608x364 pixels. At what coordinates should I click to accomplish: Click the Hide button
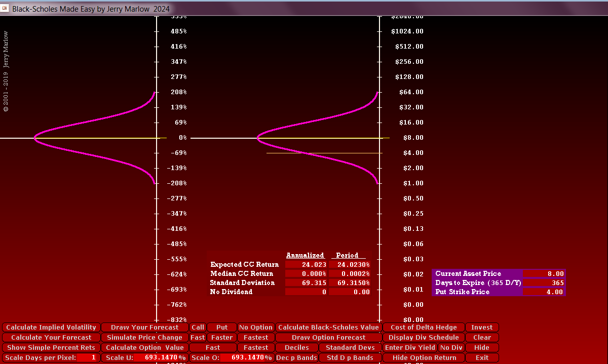pos(482,348)
